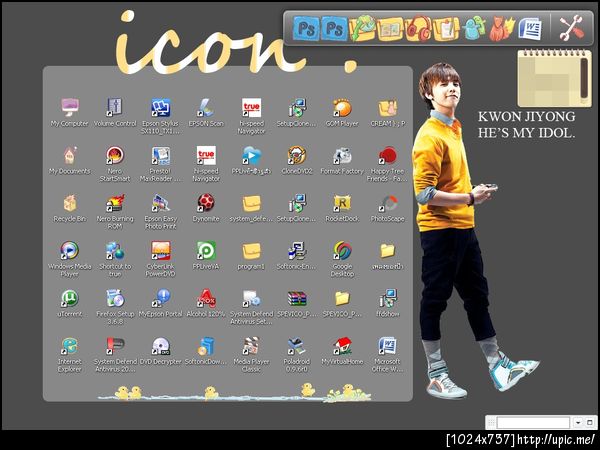Open PhotoScape shortcut
Image resolution: width=600 pixels, height=450 pixels.
[388, 207]
